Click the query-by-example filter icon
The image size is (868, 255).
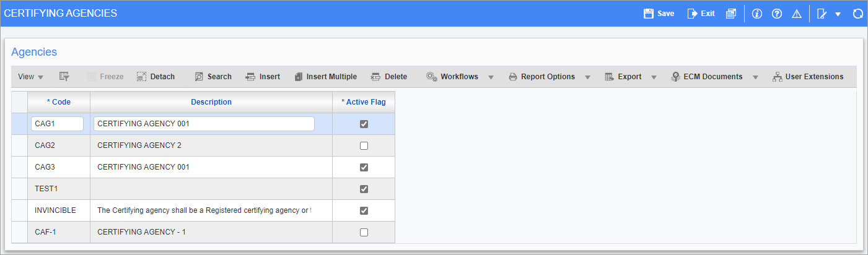(x=64, y=77)
